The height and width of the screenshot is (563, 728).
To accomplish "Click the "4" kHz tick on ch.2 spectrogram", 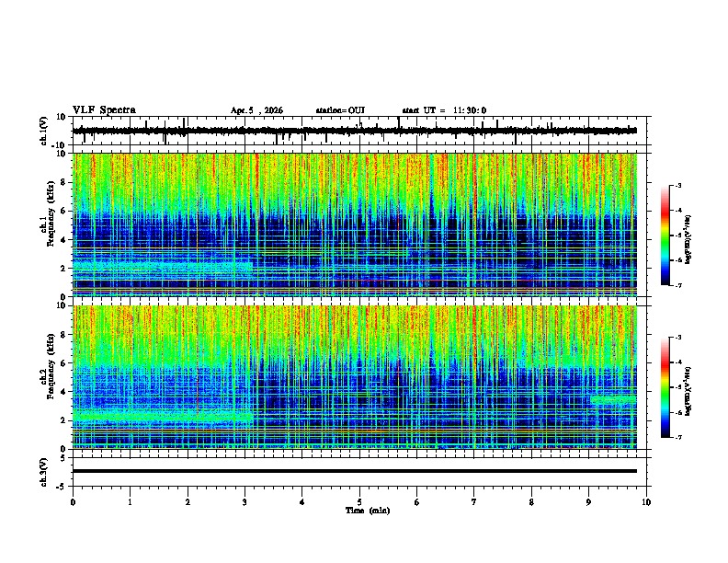I will [63, 392].
